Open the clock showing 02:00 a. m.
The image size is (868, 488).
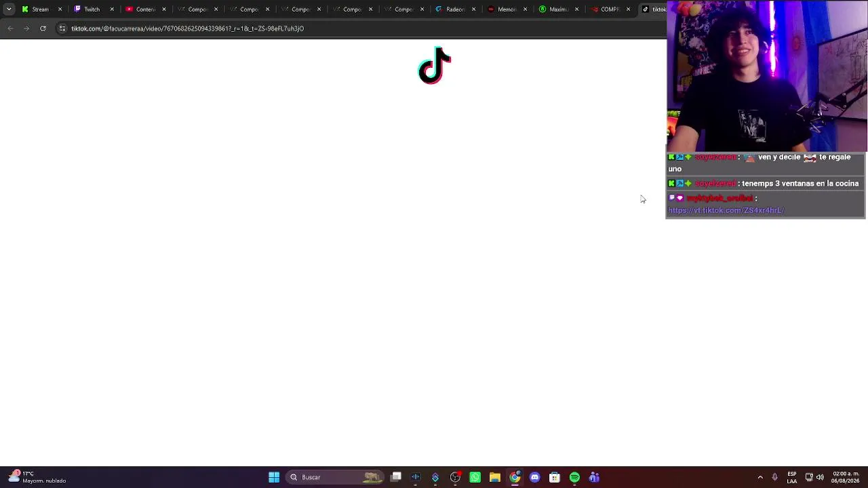coord(846,477)
